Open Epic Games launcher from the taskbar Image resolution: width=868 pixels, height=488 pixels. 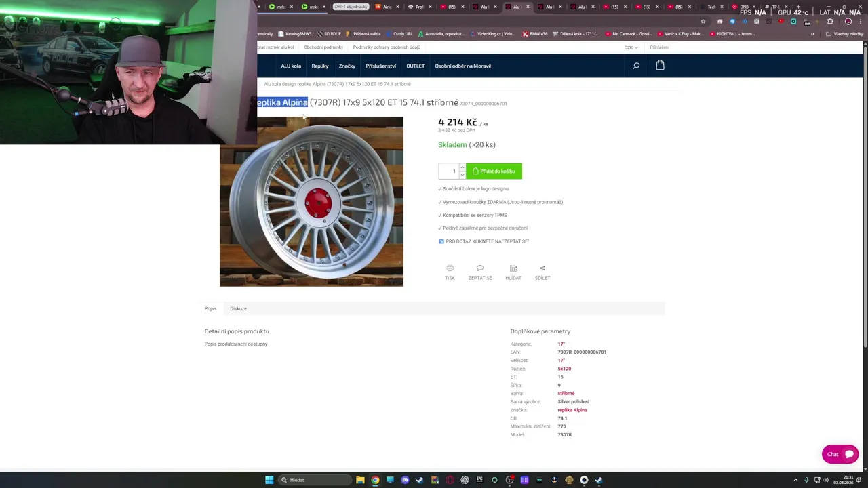pos(479,480)
